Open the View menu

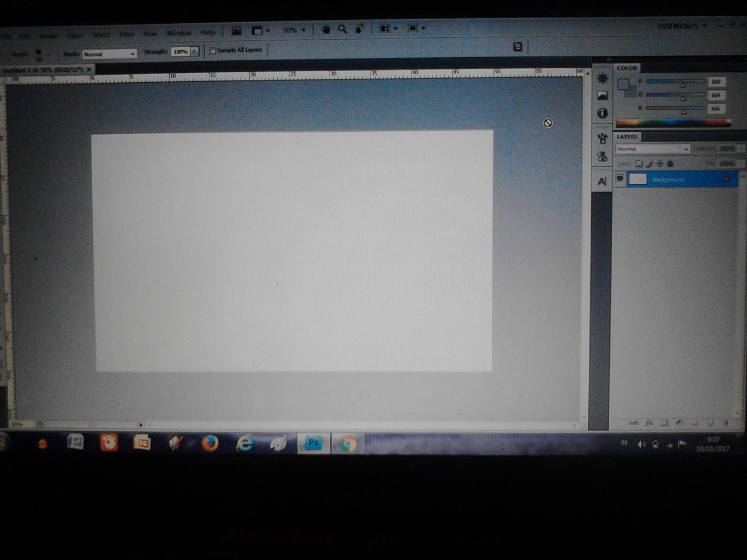pos(150,34)
